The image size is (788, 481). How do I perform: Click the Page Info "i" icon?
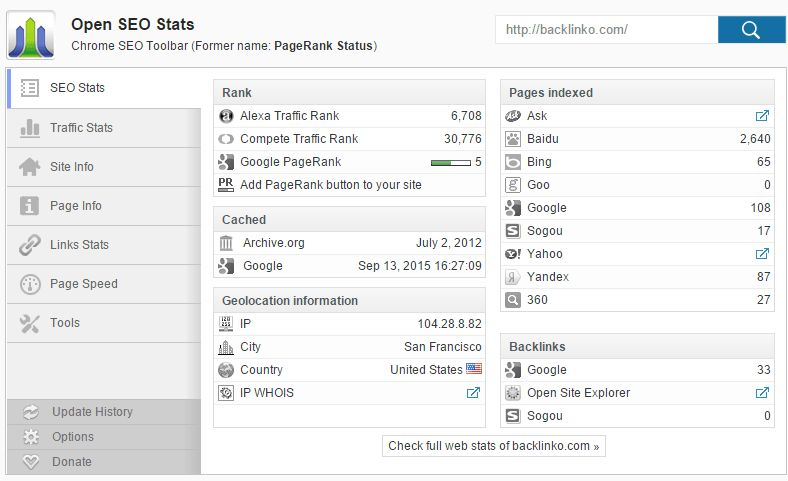(x=29, y=206)
